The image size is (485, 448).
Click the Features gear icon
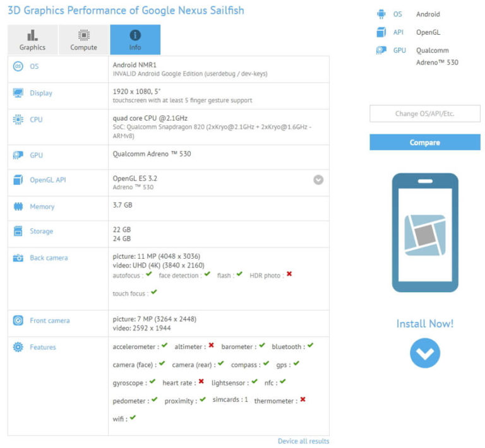(x=18, y=347)
